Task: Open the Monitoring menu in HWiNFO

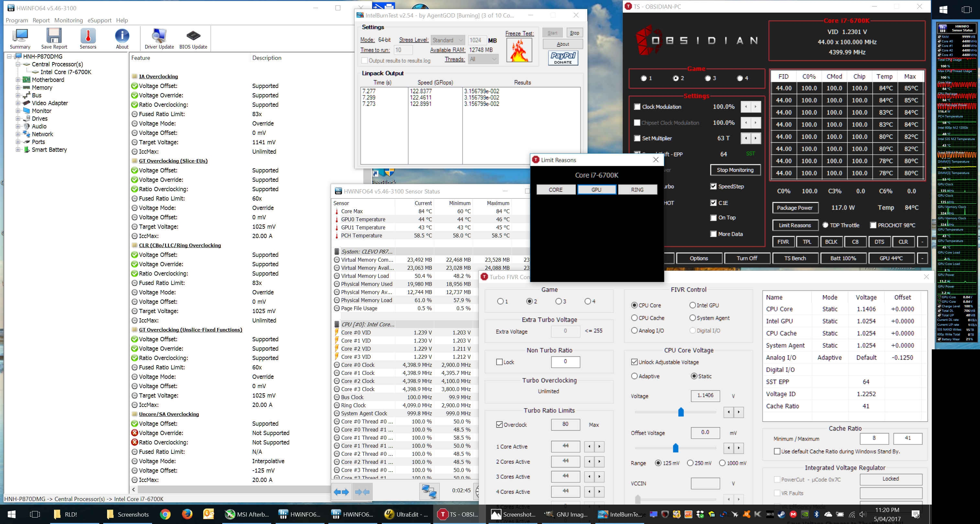Action: (x=69, y=20)
